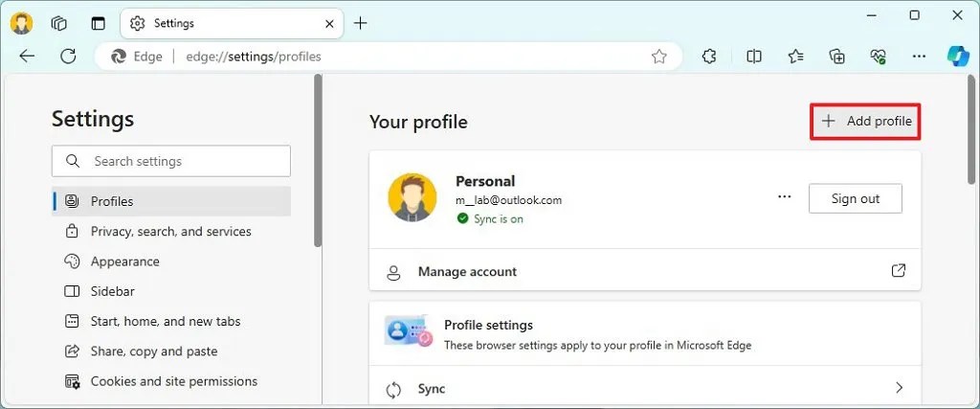Toggle the split screen icon

point(754,57)
